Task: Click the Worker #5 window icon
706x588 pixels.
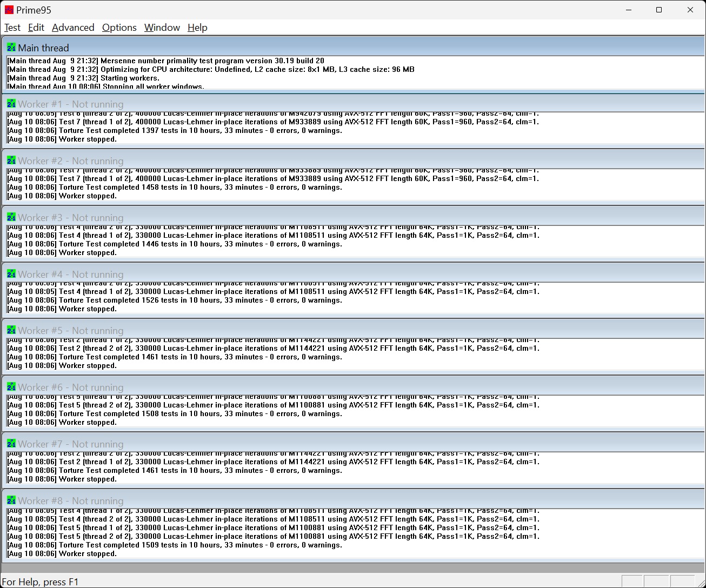Action: (11, 330)
